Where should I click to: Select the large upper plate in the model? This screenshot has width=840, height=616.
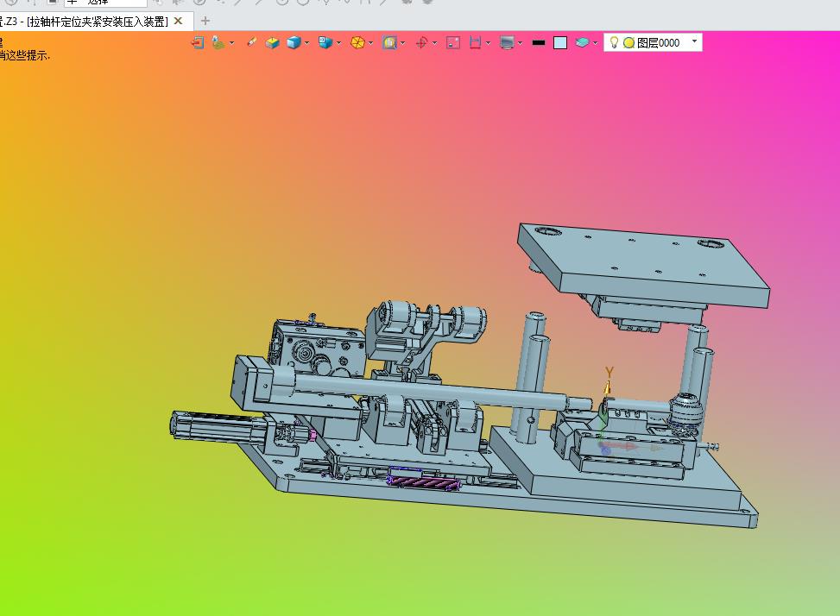644,264
